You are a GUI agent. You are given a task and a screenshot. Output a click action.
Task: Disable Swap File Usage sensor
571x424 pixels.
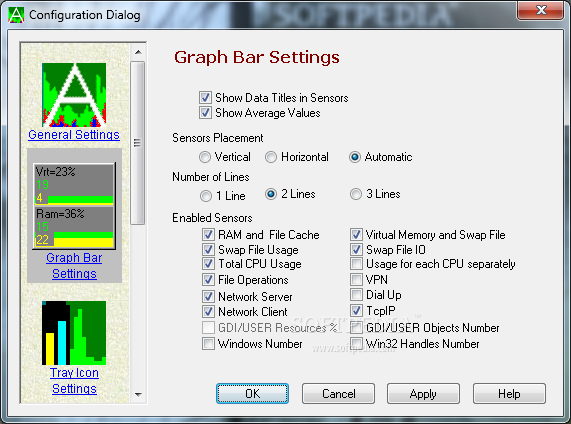(208, 250)
